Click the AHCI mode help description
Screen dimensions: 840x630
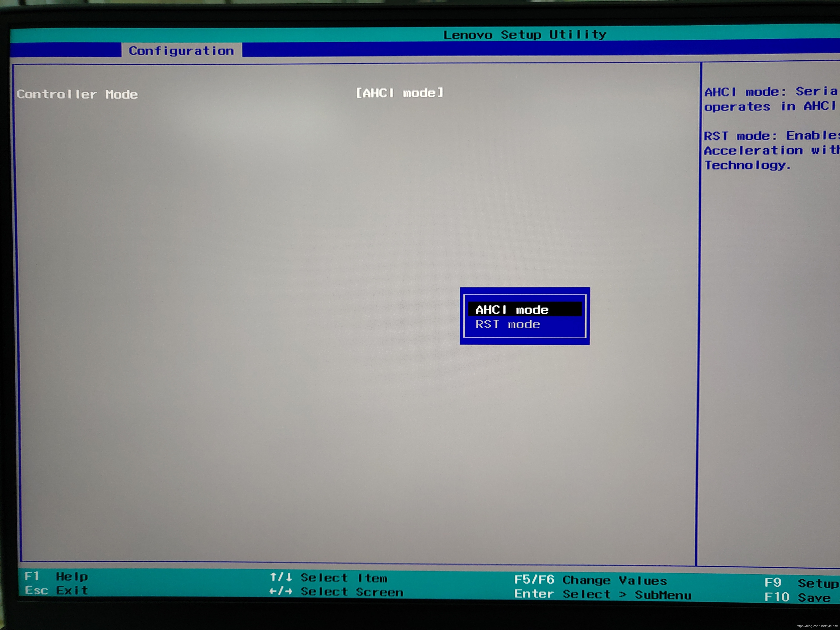pos(772,99)
